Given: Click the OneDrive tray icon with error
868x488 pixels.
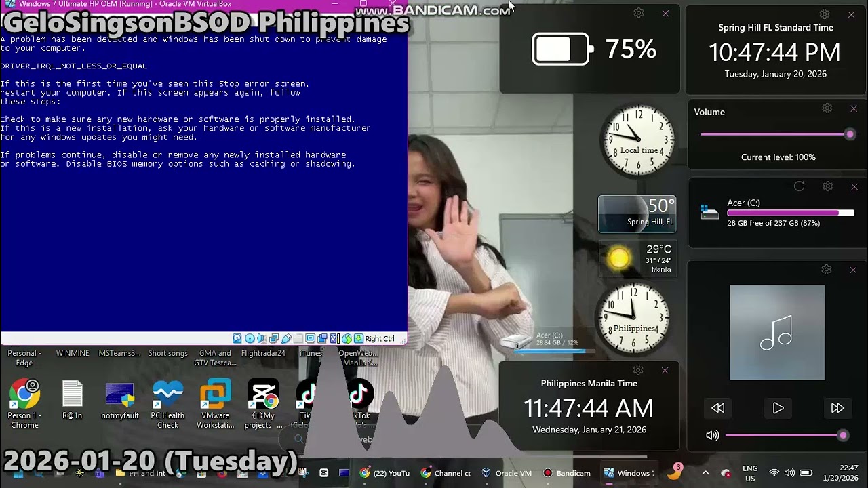Looking at the screenshot, I should click(726, 473).
